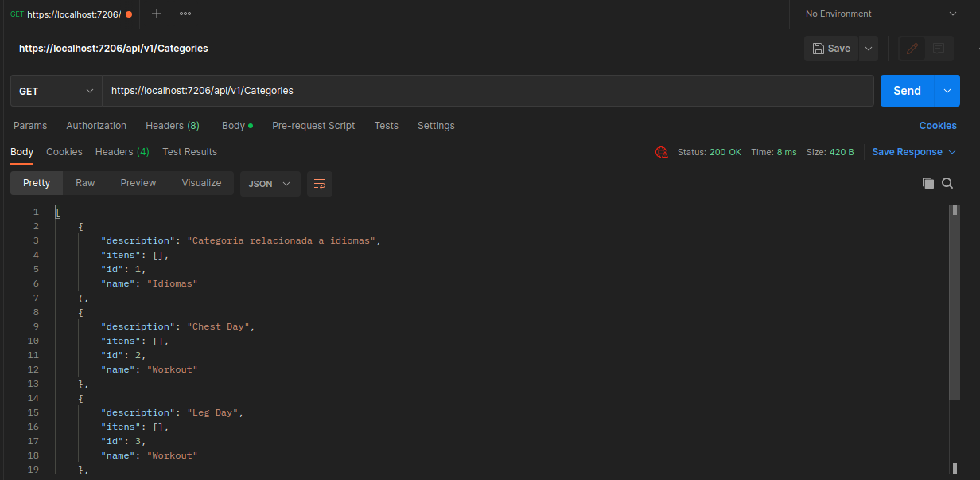The image size is (980, 480).
Task: Select the Pretty view mode
Action: coord(37,183)
